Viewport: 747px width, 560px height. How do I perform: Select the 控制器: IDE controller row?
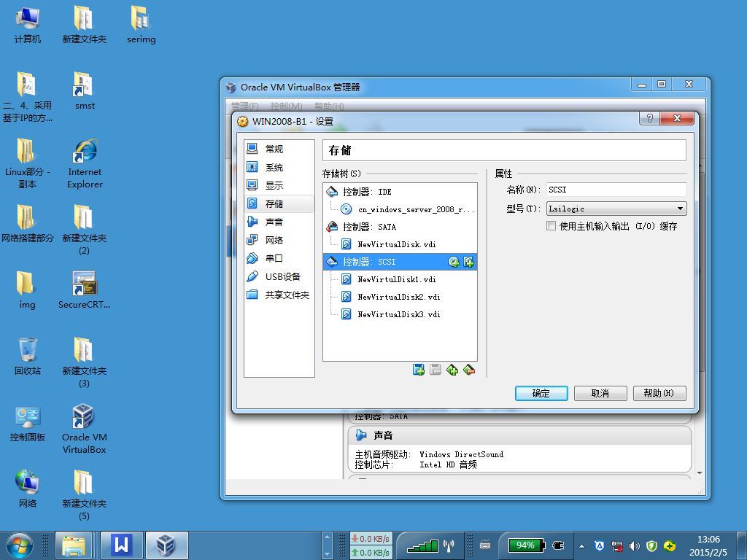coord(400,192)
